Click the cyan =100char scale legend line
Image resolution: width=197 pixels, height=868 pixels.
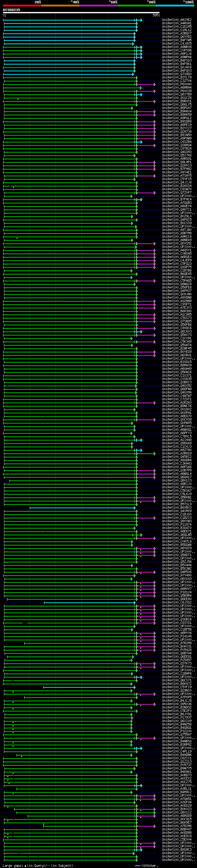pyautogui.click(x=138, y=866)
